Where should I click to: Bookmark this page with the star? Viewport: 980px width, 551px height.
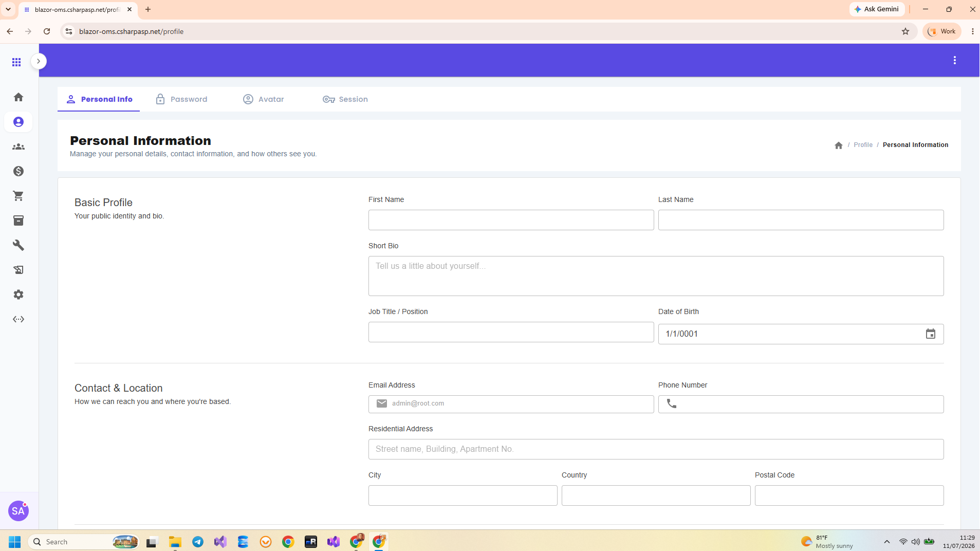coord(905,31)
